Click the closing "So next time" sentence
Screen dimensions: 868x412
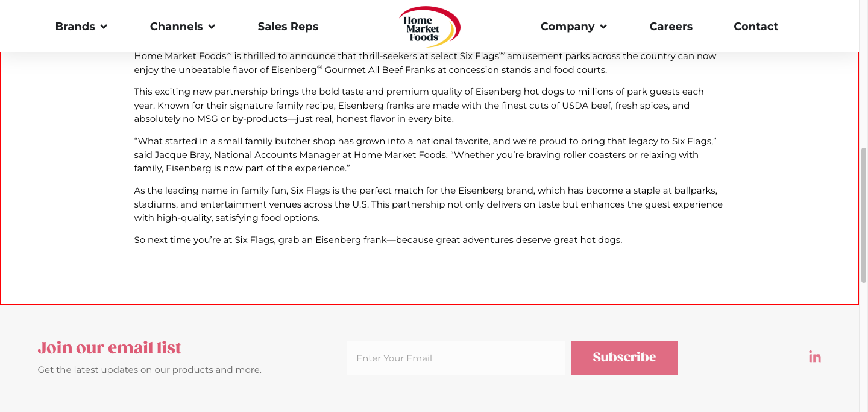point(378,240)
